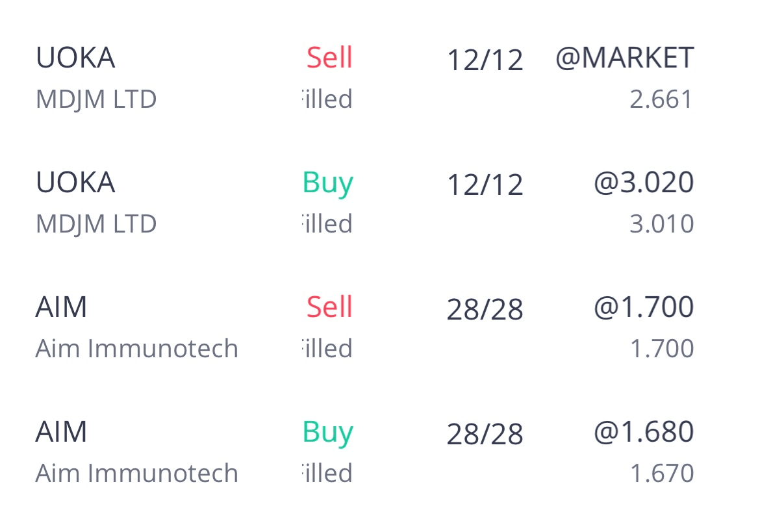Viewport: 760px width, 532px height.
Task: Click Filled status under the AIM Sell label
Action: (x=327, y=349)
